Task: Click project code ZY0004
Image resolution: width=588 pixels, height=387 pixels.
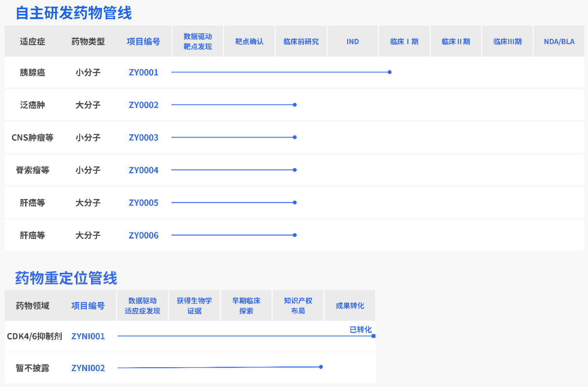Action: pos(143,170)
